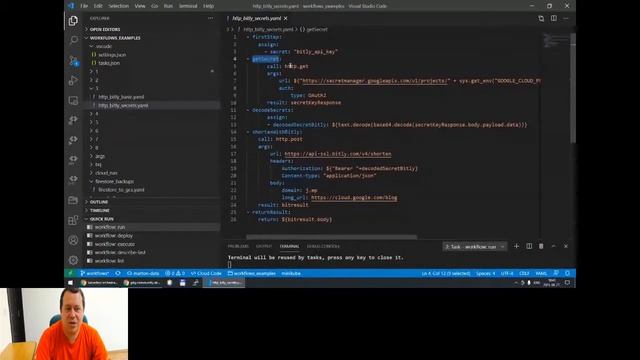This screenshot has width=640, height=360.
Task: Click the bitly shorten API URL link
Action: (x=338, y=154)
